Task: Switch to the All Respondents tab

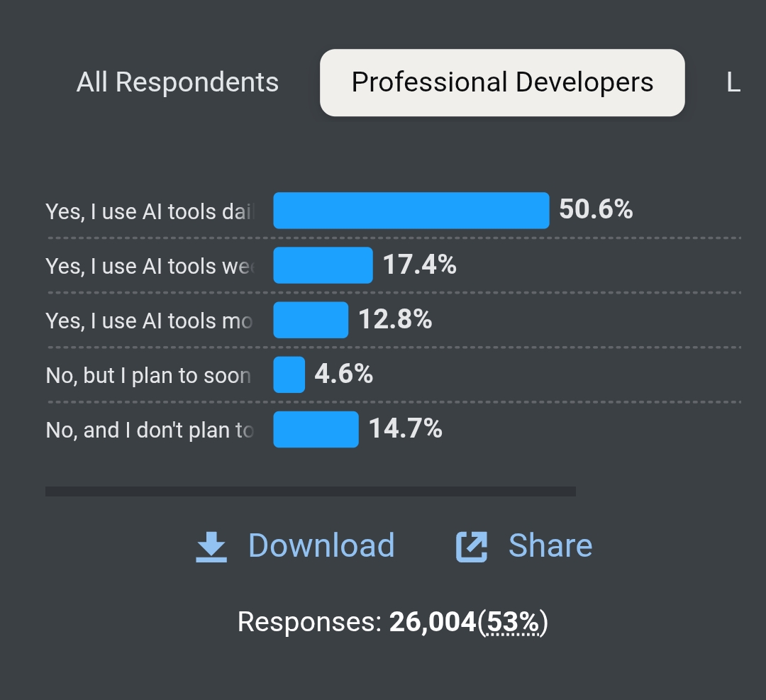Action: click(x=177, y=82)
